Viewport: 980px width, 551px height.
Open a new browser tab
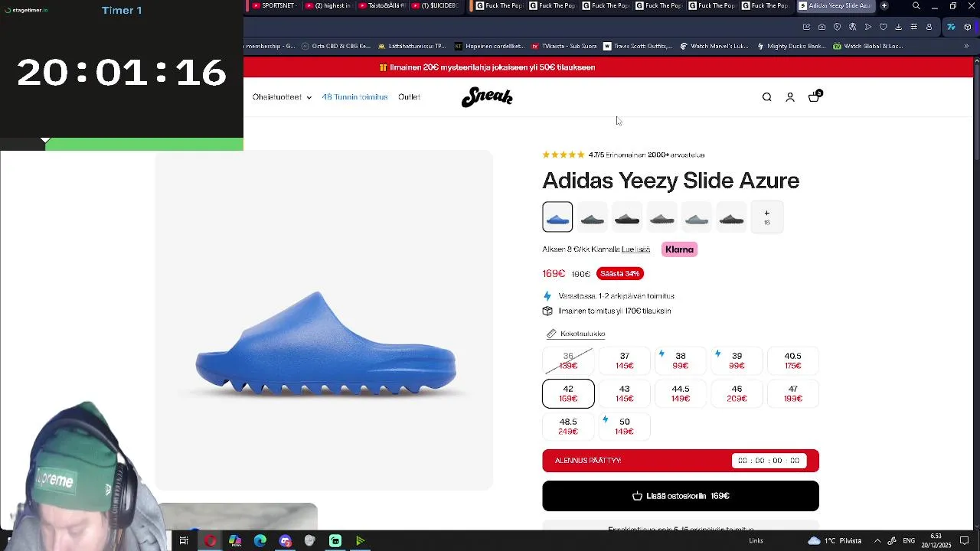coord(884,6)
